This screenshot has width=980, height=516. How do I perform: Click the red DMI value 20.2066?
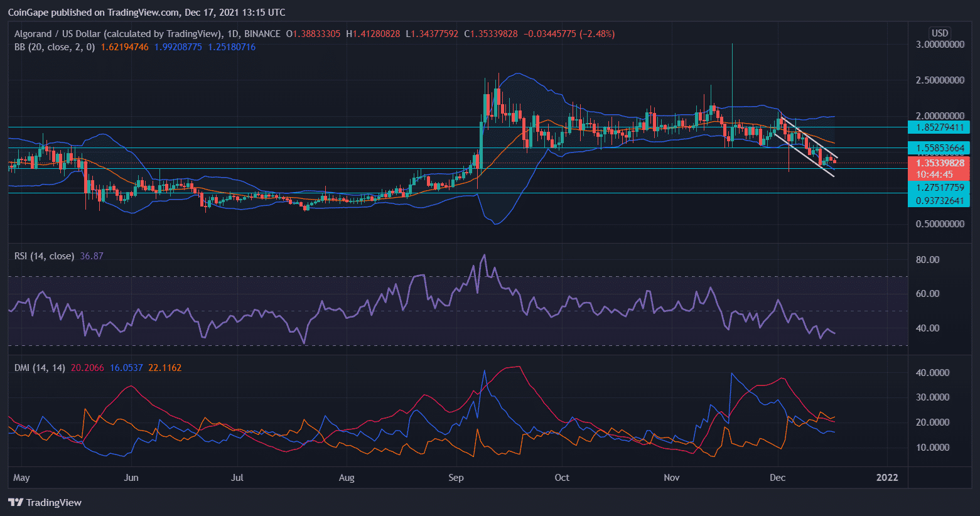[x=87, y=368]
